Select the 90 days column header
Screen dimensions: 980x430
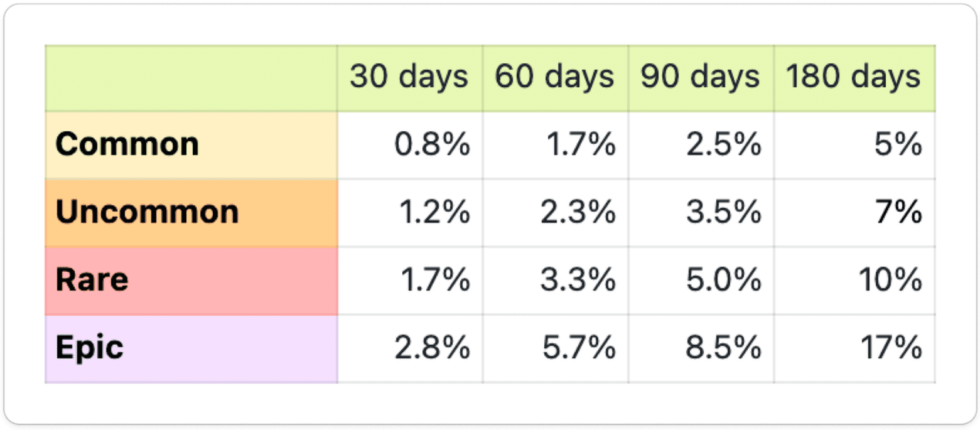coord(701,78)
